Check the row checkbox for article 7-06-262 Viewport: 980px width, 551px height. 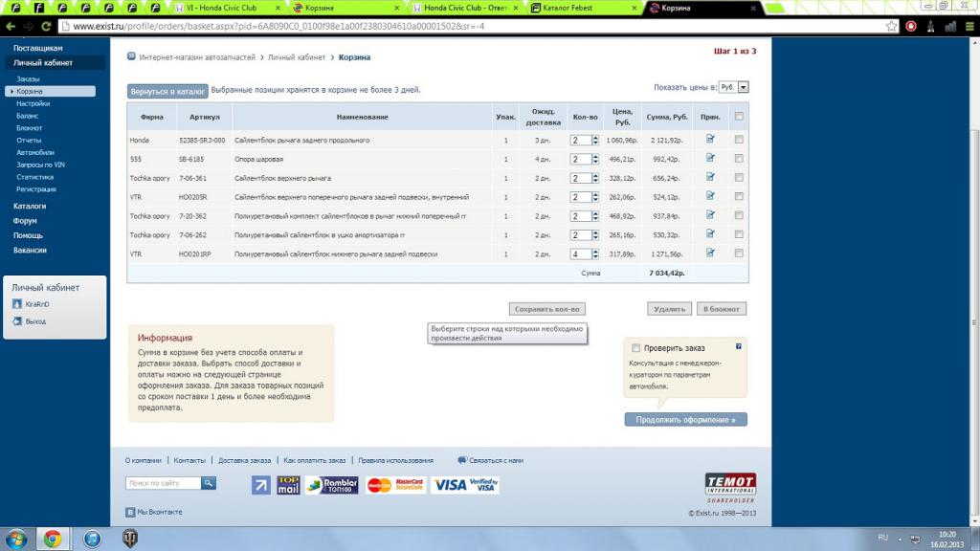point(739,234)
